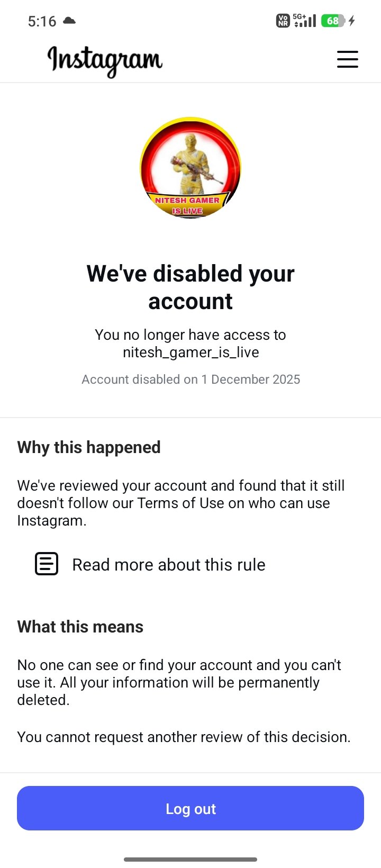381x868 pixels.
Task: Tap the green battery level indicator
Action: [x=333, y=21]
